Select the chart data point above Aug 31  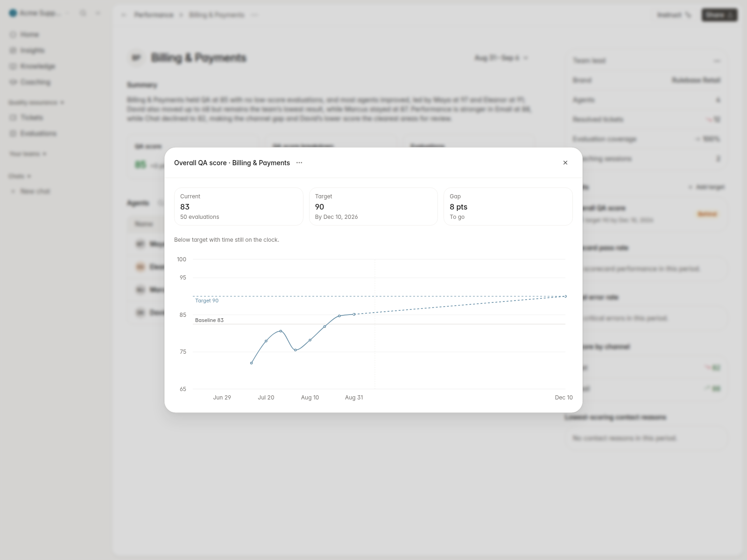(x=354, y=314)
